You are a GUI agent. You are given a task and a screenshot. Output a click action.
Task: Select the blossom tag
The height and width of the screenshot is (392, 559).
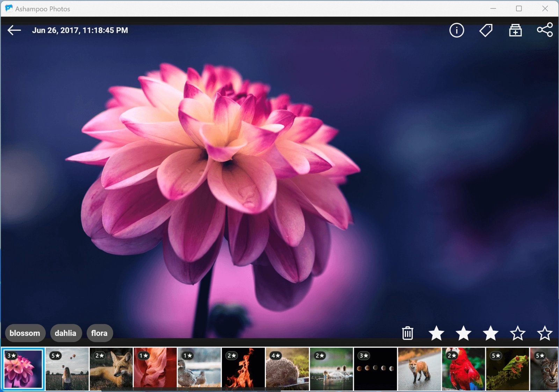[x=25, y=333]
